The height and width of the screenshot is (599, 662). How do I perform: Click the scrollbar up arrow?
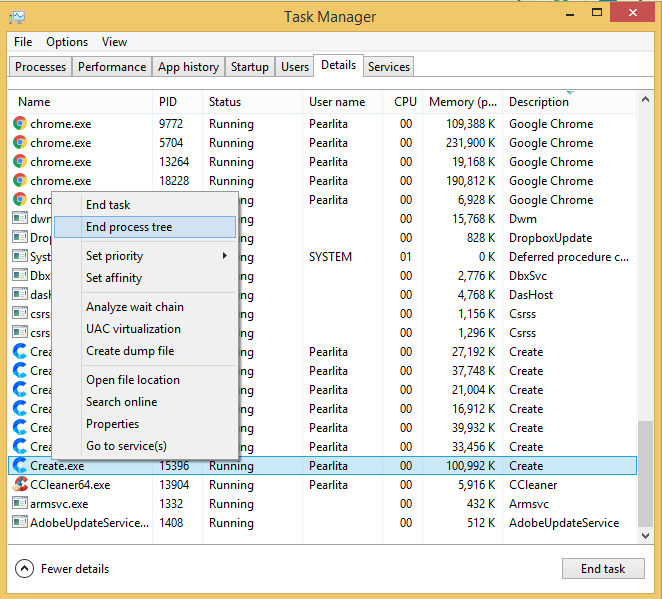click(x=645, y=100)
